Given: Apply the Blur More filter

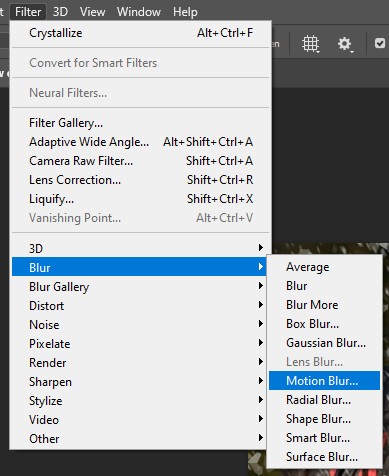Looking at the screenshot, I should 324,305.
